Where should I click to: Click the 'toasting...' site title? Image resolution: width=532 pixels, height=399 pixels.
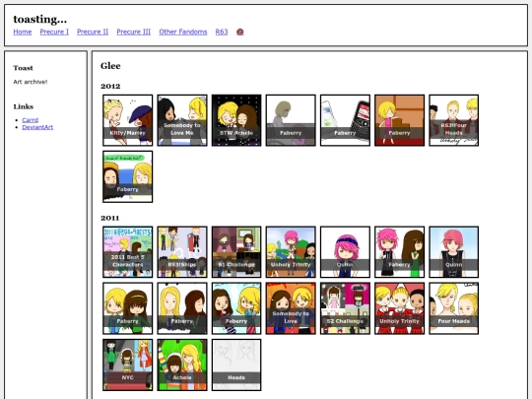40,19
